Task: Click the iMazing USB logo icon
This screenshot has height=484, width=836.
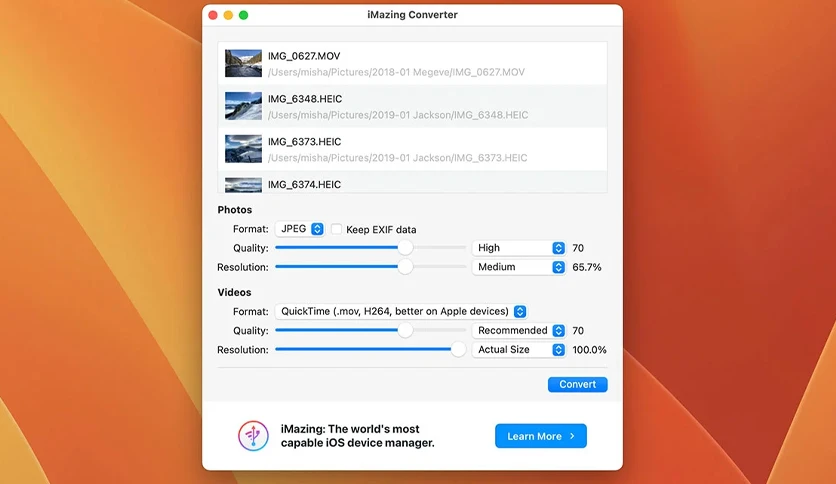Action: click(x=253, y=435)
